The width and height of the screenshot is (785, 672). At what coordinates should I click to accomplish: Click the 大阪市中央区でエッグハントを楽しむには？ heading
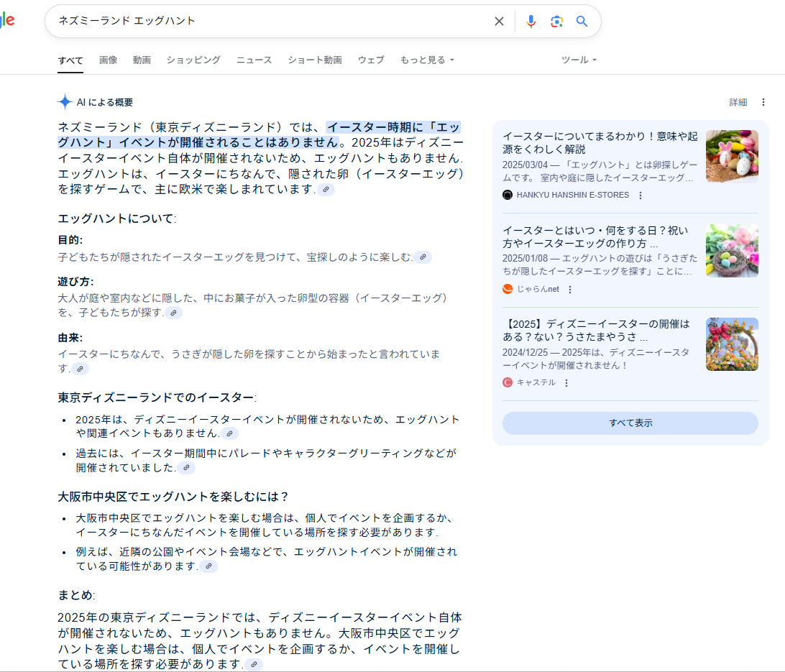pyautogui.click(x=173, y=497)
